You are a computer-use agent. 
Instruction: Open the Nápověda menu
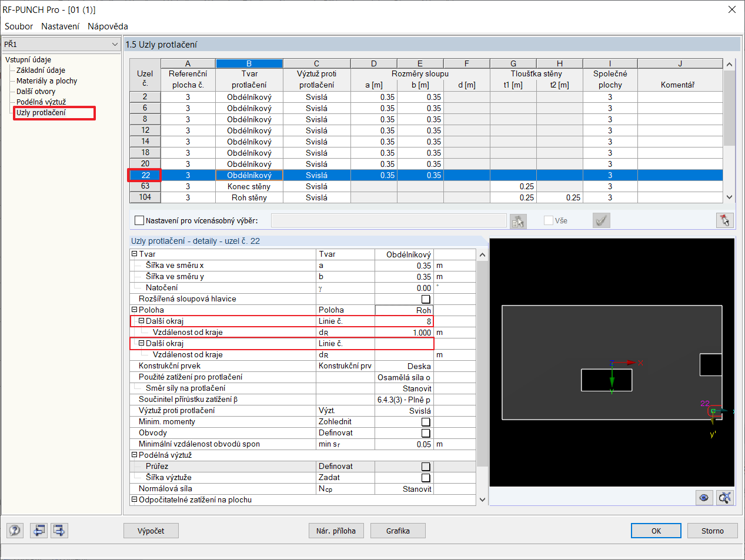click(x=108, y=26)
